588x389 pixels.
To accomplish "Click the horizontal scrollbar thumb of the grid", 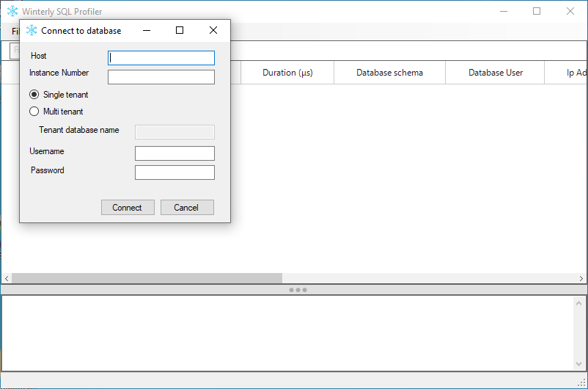I will point(147,278).
